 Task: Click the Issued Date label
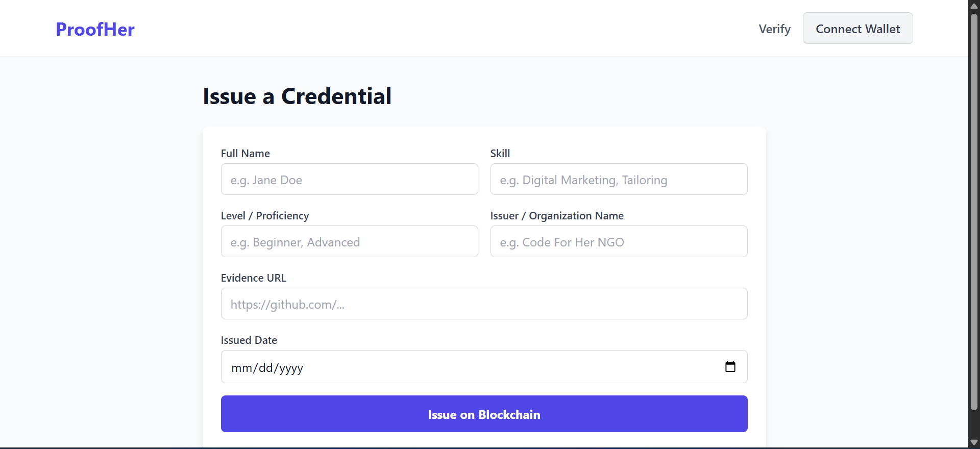(249, 340)
